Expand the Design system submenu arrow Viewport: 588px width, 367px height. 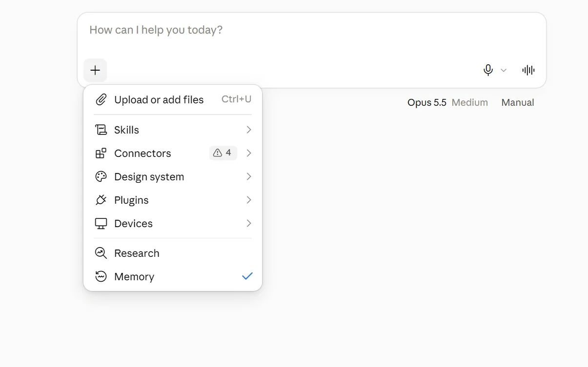(x=249, y=176)
